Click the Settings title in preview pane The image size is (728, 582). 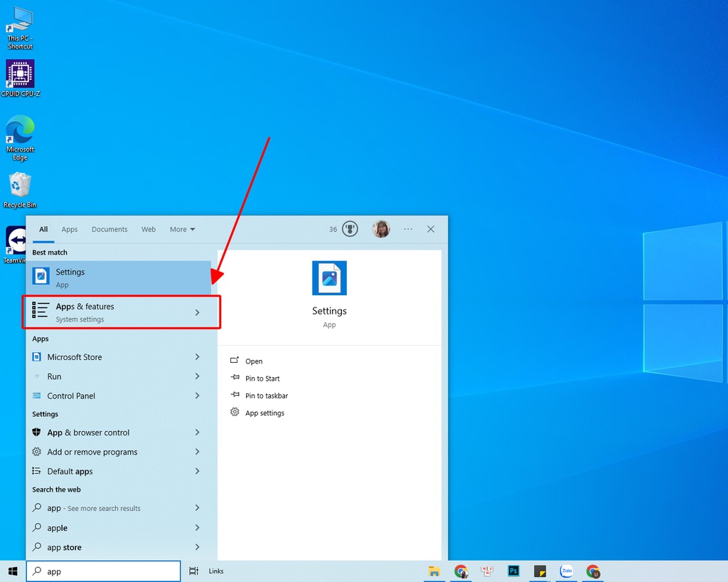[329, 311]
